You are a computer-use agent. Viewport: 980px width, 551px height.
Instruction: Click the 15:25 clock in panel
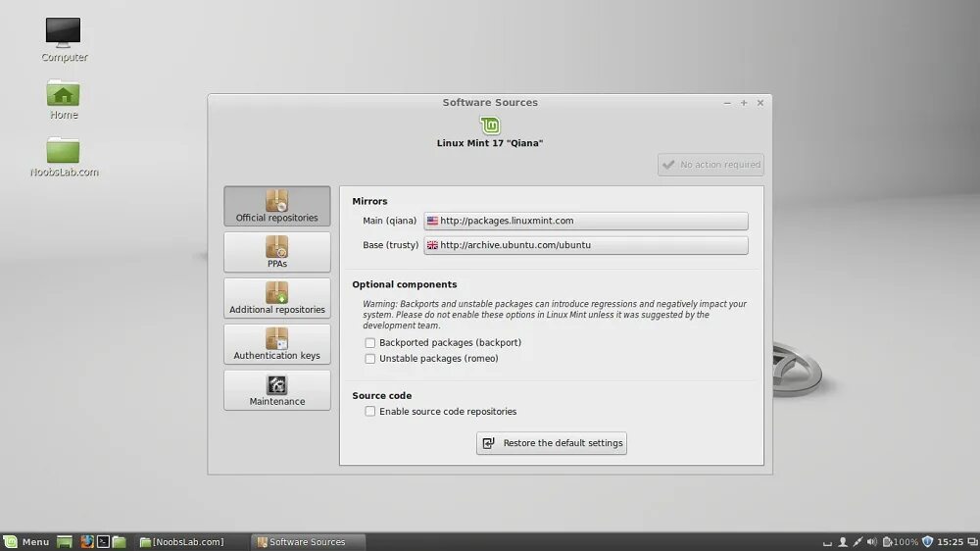(x=950, y=541)
